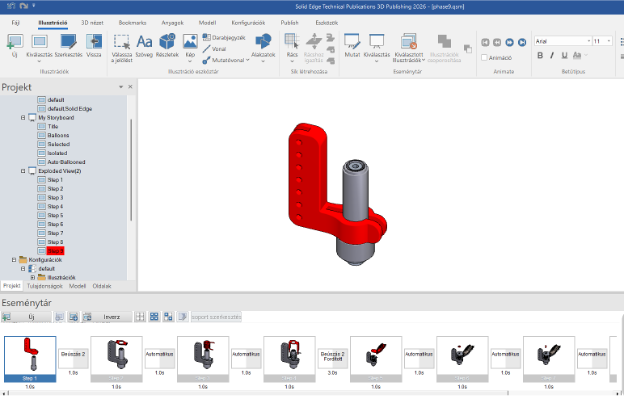Step forward in the animation
The height and width of the screenshot is (396, 624).
[x=509, y=42]
